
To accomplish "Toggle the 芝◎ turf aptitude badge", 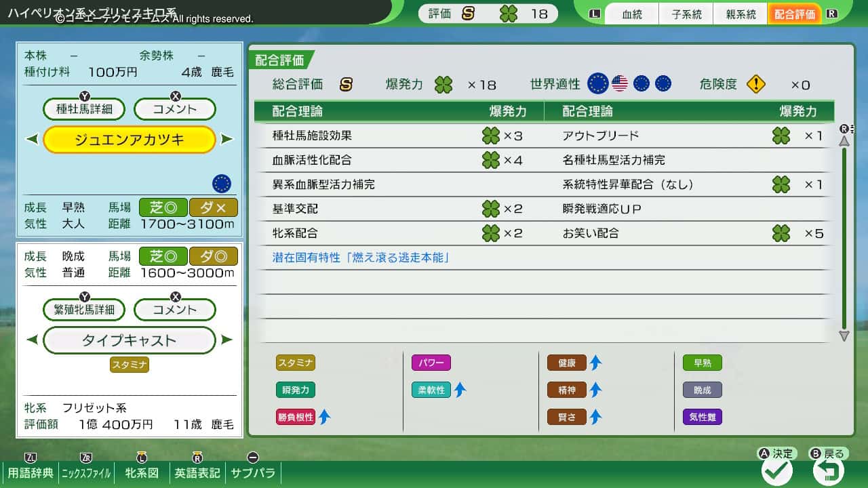I will 163,207.
